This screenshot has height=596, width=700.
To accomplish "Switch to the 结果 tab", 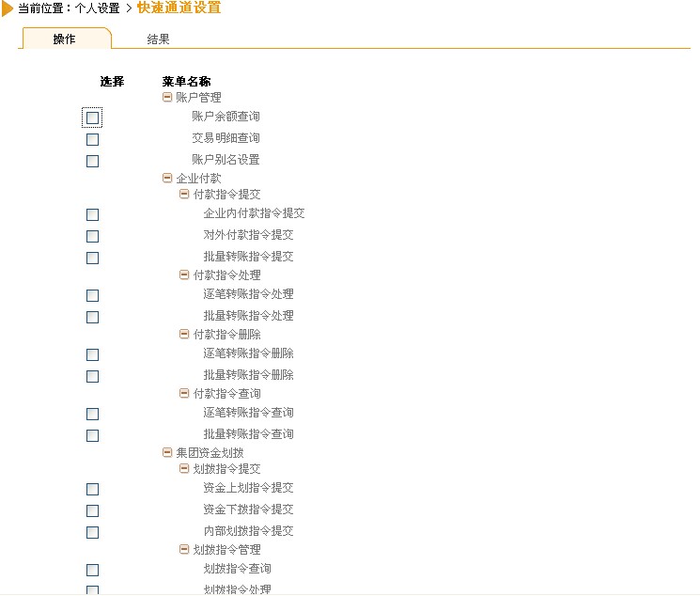I will pyautogui.click(x=158, y=39).
